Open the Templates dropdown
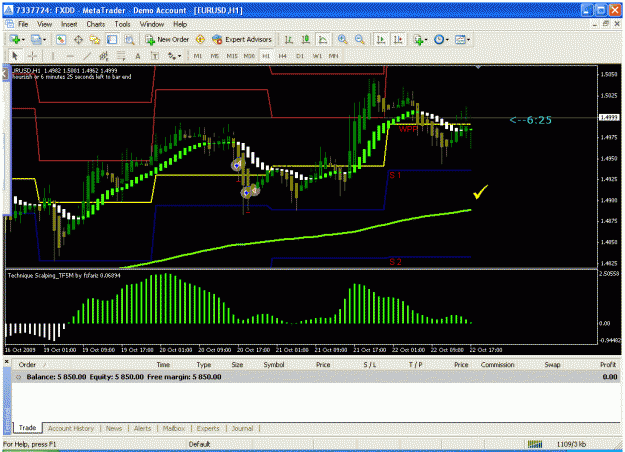 pyautogui.click(x=462, y=39)
